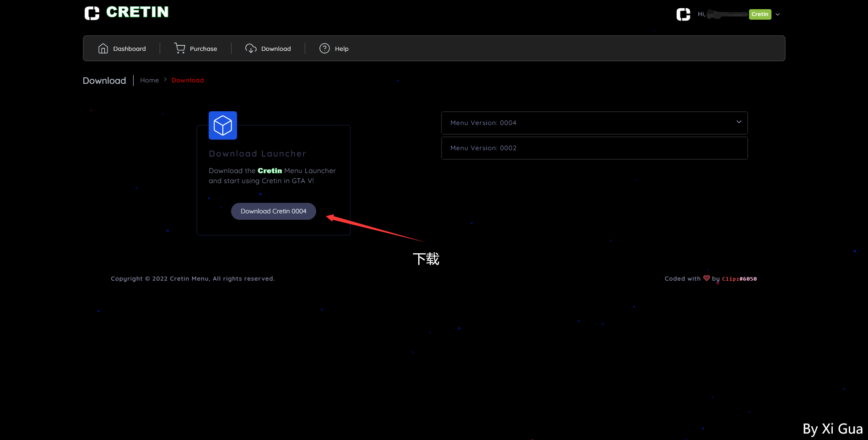Click the red Download breadcrumb link
Viewport: 868px width, 440px height.
pyautogui.click(x=188, y=80)
